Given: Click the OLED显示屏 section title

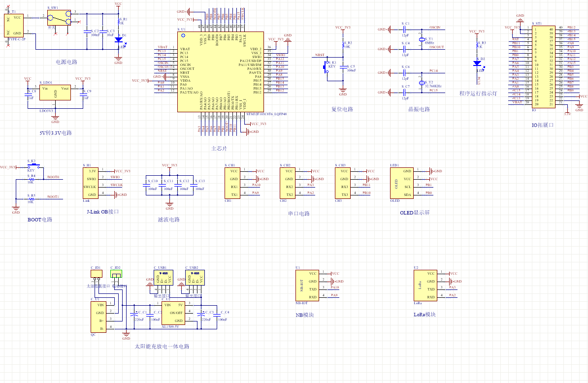Looking at the screenshot, I should [x=415, y=213].
